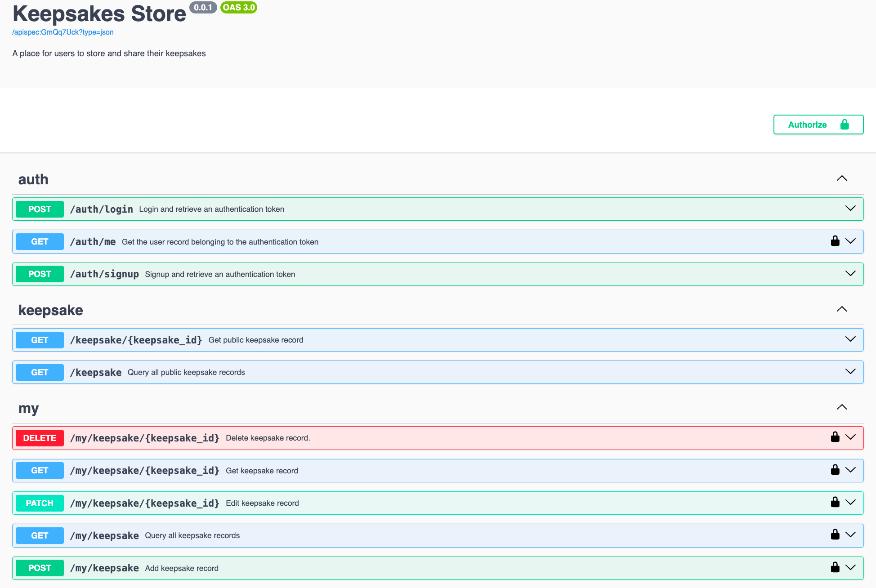Click path in 'Get public keepsake record' row
Image resolution: width=876 pixels, height=588 pixels.
tap(136, 340)
